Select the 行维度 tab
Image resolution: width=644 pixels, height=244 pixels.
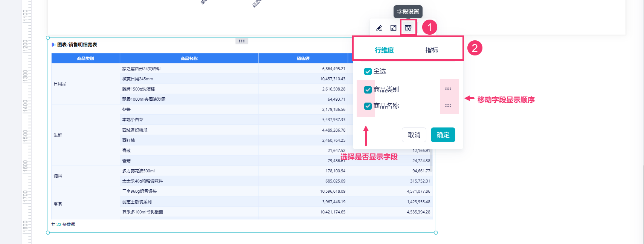(384, 50)
